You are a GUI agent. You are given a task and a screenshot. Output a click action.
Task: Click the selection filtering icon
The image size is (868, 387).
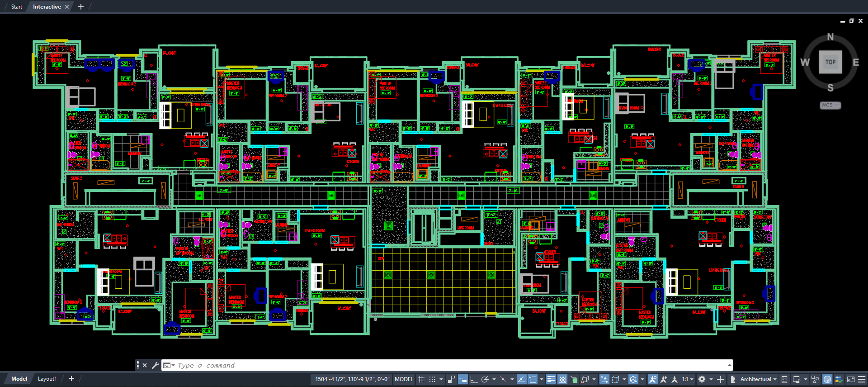pyautogui.click(x=615, y=379)
